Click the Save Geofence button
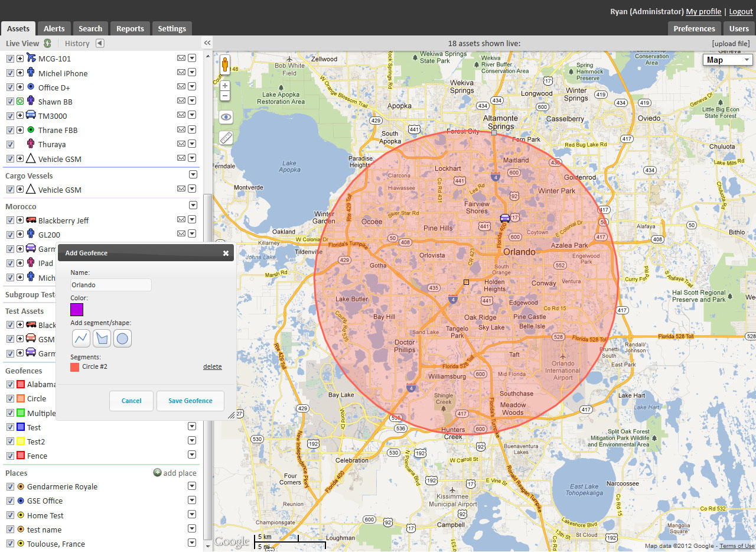Image resolution: width=756 pixels, height=552 pixels. (190, 401)
